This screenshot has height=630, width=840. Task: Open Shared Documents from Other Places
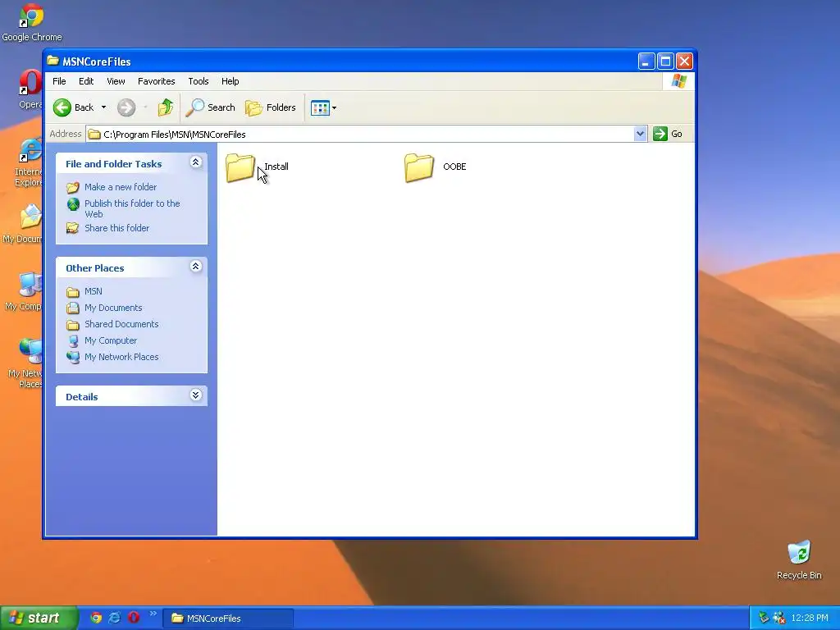pyautogui.click(x=121, y=324)
